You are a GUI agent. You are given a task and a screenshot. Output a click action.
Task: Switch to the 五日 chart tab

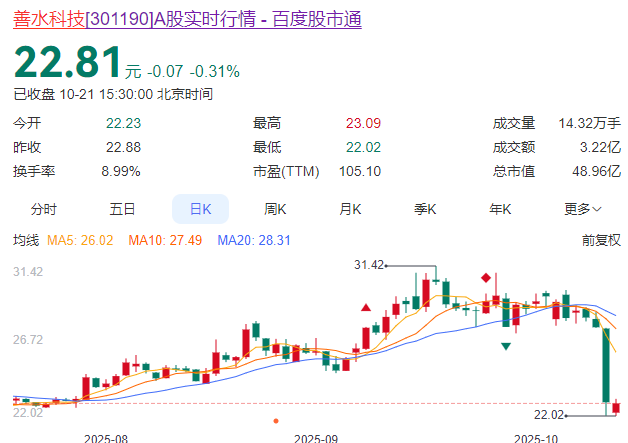pos(122,209)
